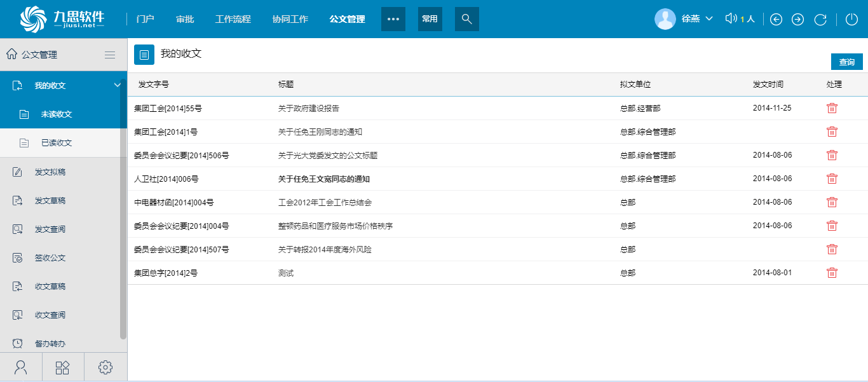Expand more menu items with ellipsis button
Screen dimensions: 868x382
coord(393,19)
